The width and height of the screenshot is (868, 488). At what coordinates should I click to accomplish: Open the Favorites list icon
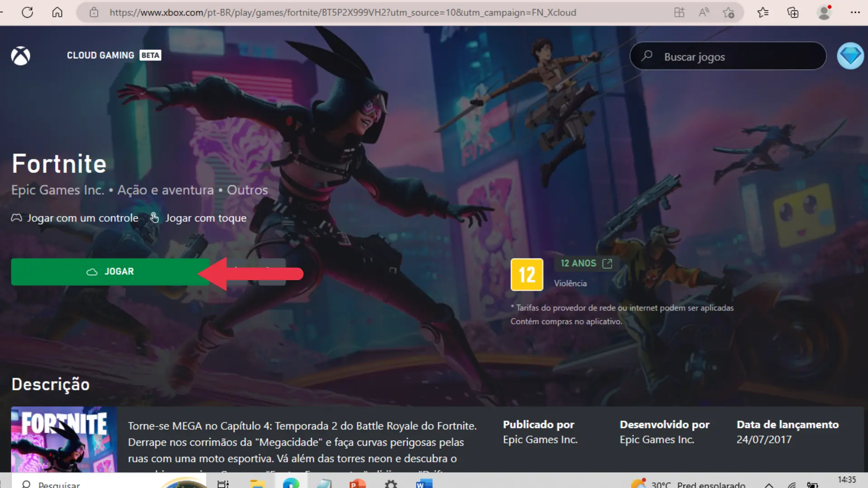pos(763,12)
